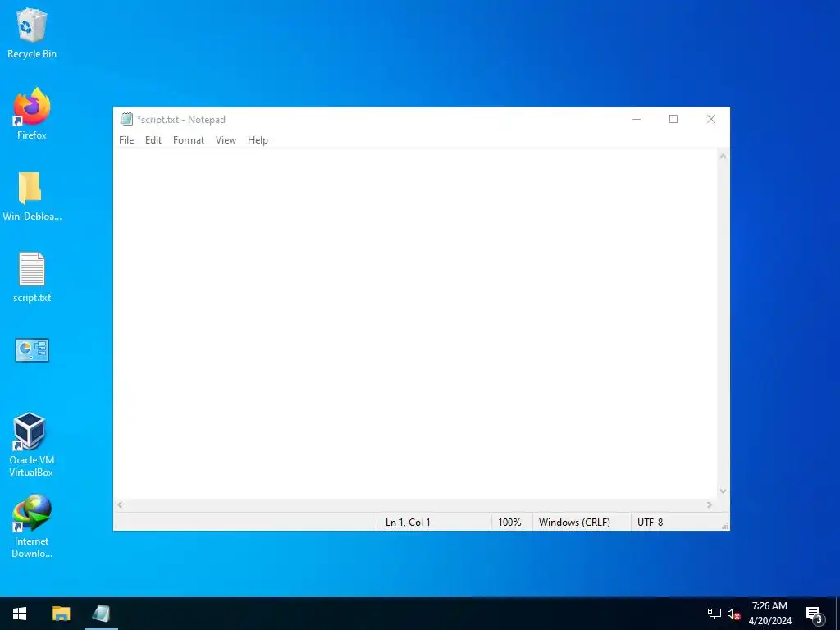Viewport: 840px width, 630px height.
Task: Click the vertical scrollbar down arrow
Action: point(723,491)
